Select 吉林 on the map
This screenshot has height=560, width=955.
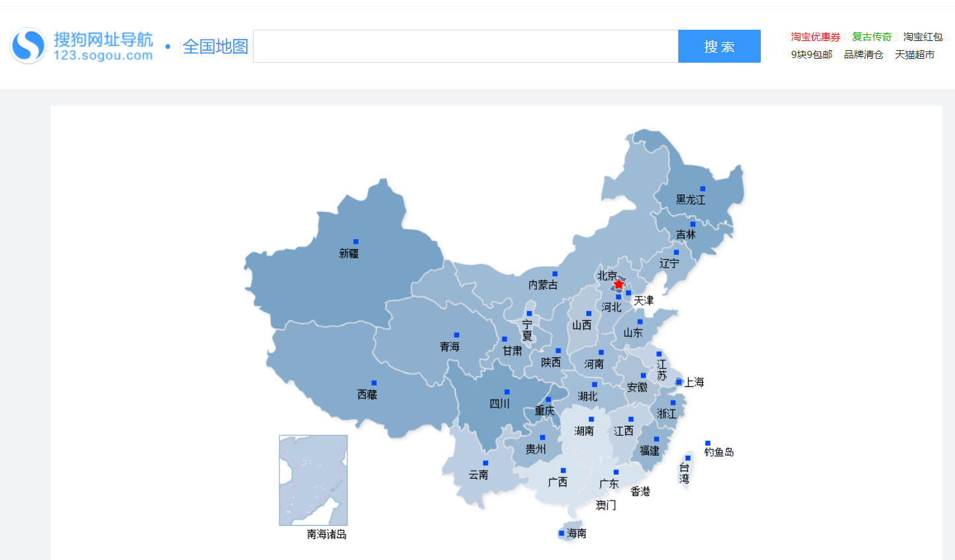click(686, 235)
